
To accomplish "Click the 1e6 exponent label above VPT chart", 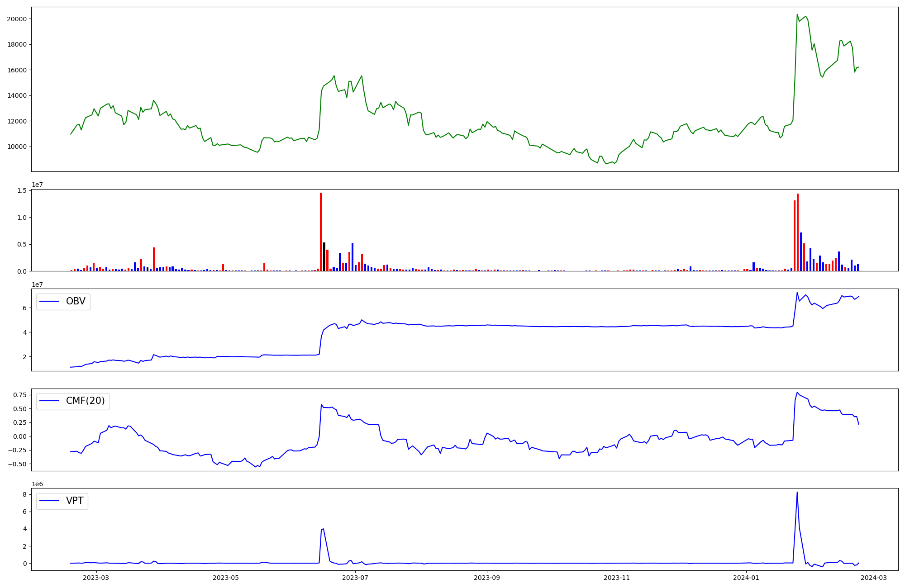I will click(x=37, y=484).
